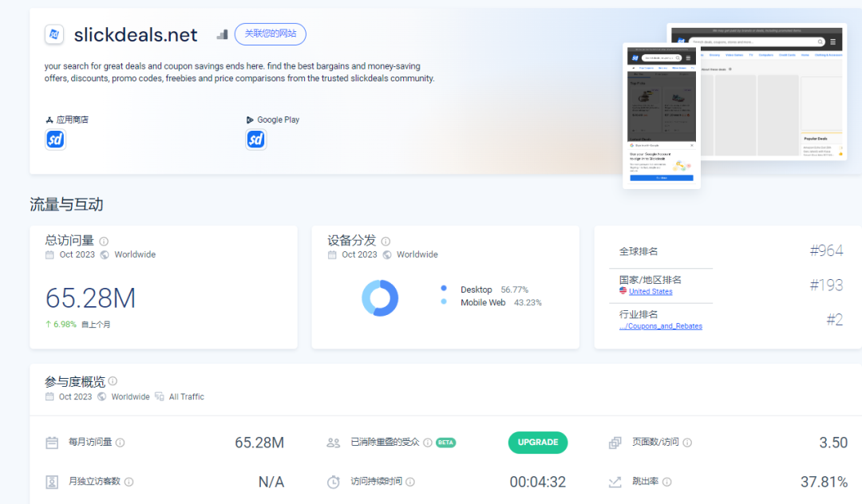Click info icon beside 跳出率

(666, 482)
